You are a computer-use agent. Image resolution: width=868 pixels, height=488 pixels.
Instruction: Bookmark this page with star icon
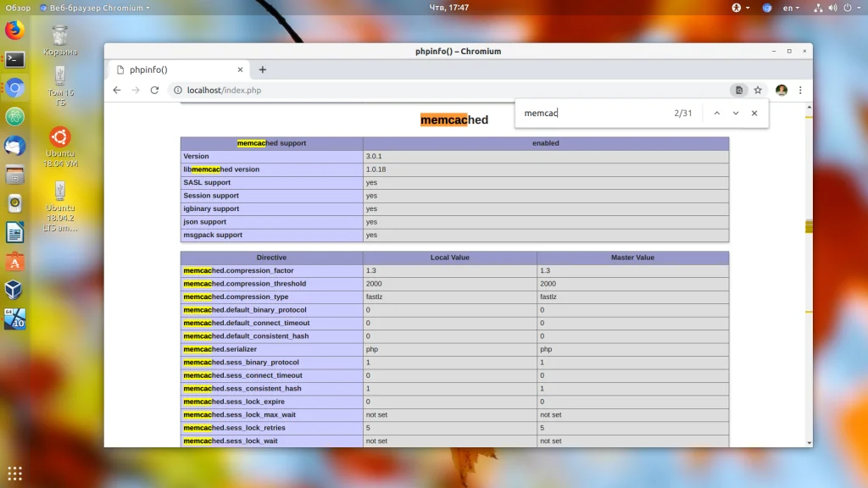758,90
